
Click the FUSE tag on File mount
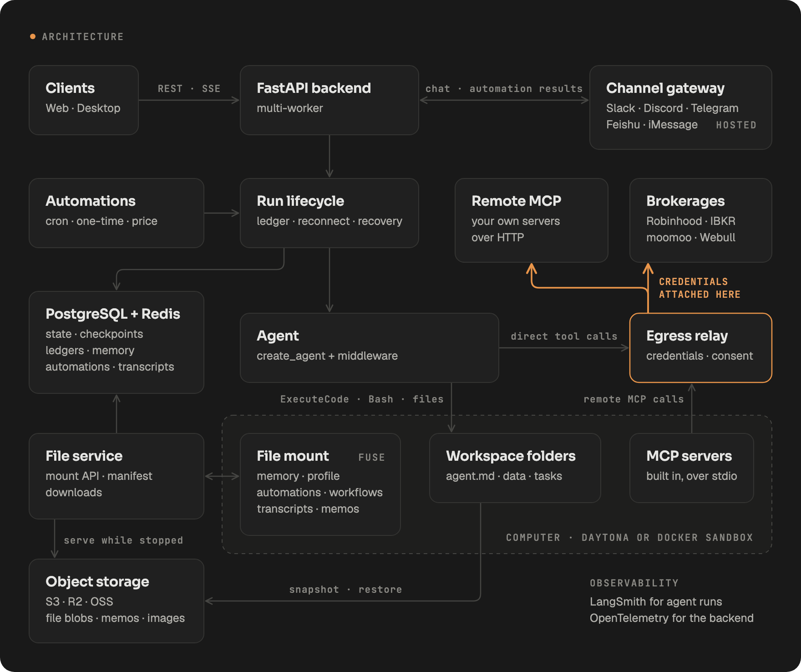[x=372, y=458]
